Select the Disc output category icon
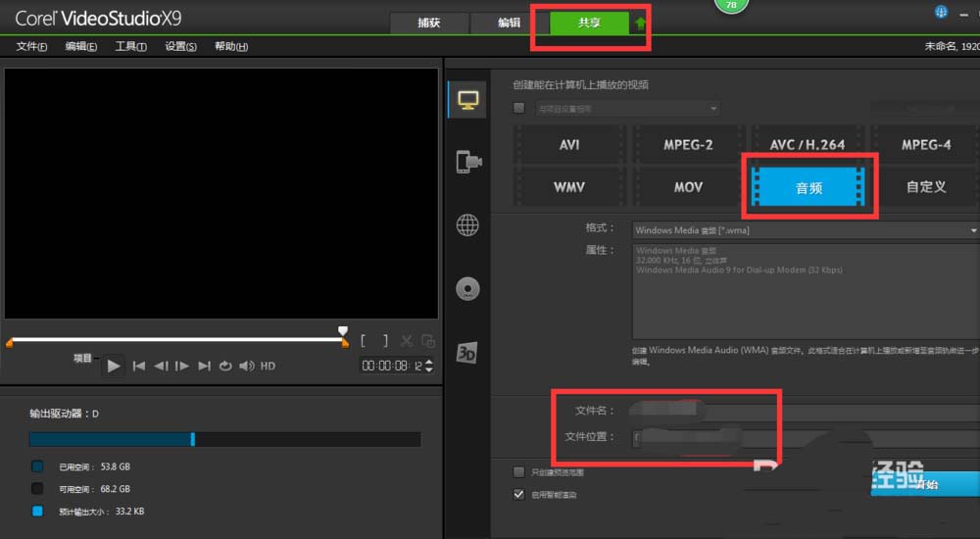This screenshot has height=539, width=980. point(467,289)
